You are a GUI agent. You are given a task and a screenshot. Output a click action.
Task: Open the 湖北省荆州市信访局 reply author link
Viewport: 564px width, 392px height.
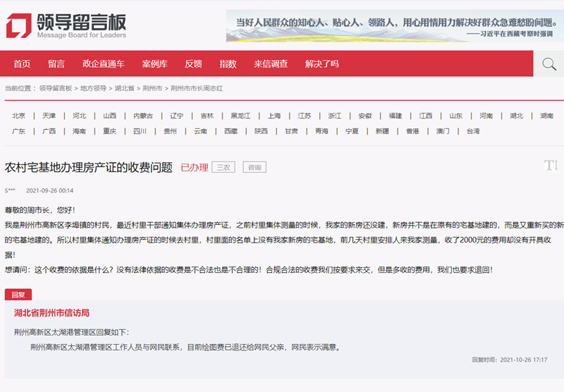point(51,313)
